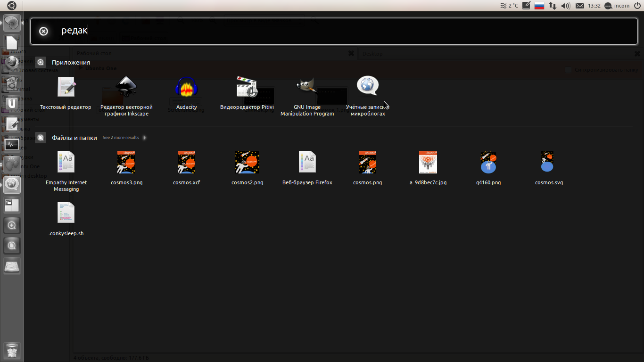Screen dimensions: 644x362
Task: Click the Приложения section header
Action: (x=71, y=62)
